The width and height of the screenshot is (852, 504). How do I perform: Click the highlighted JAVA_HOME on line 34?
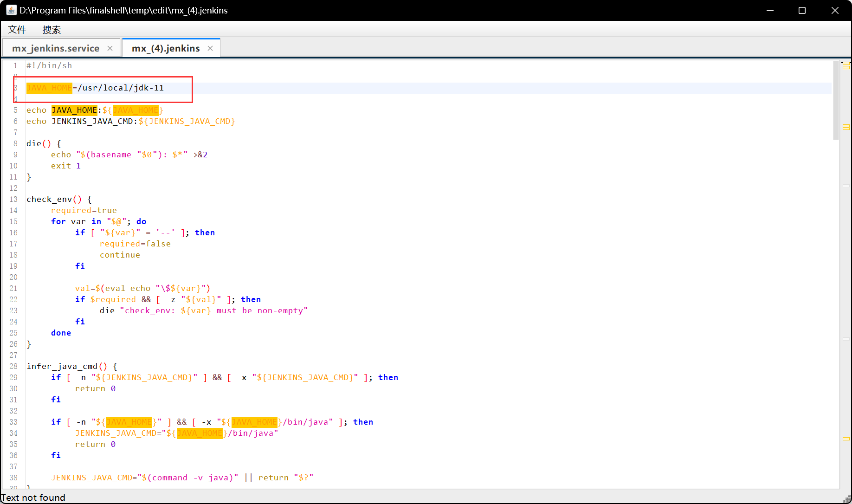tap(200, 433)
